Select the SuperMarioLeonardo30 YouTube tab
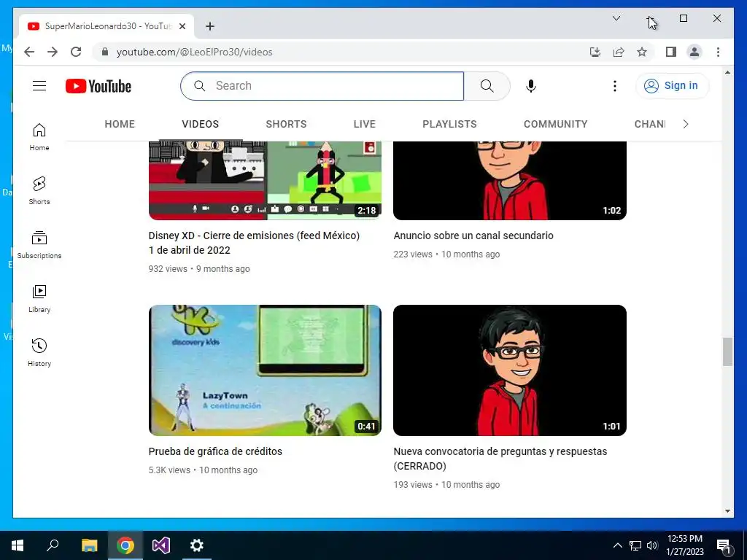This screenshot has height=560, width=747. pyautogui.click(x=107, y=26)
